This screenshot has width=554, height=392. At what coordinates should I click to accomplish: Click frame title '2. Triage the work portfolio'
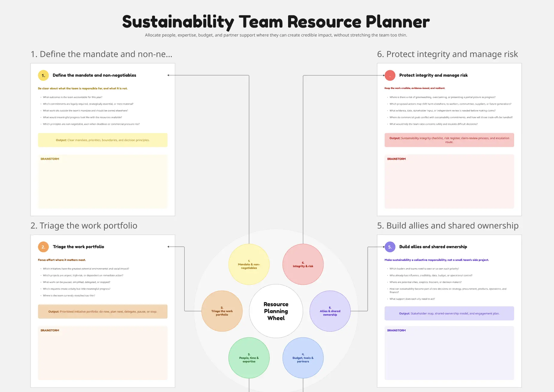tap(84, 225)
